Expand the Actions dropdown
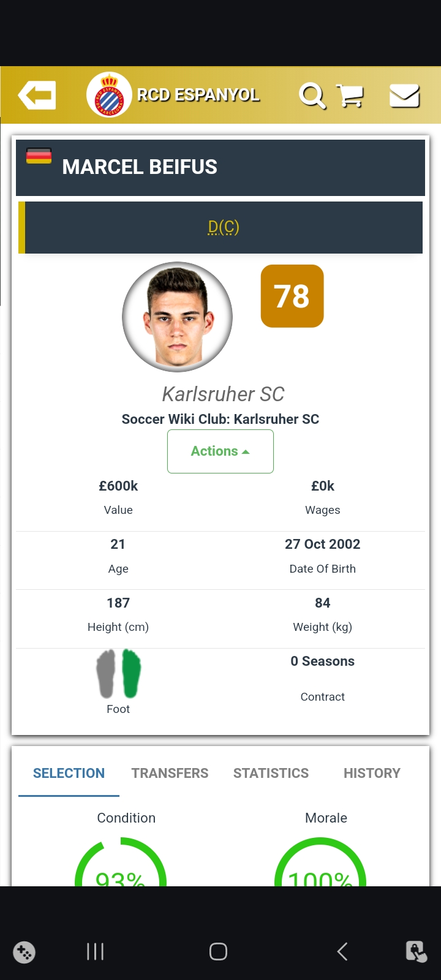 click(x=220, y=451)
